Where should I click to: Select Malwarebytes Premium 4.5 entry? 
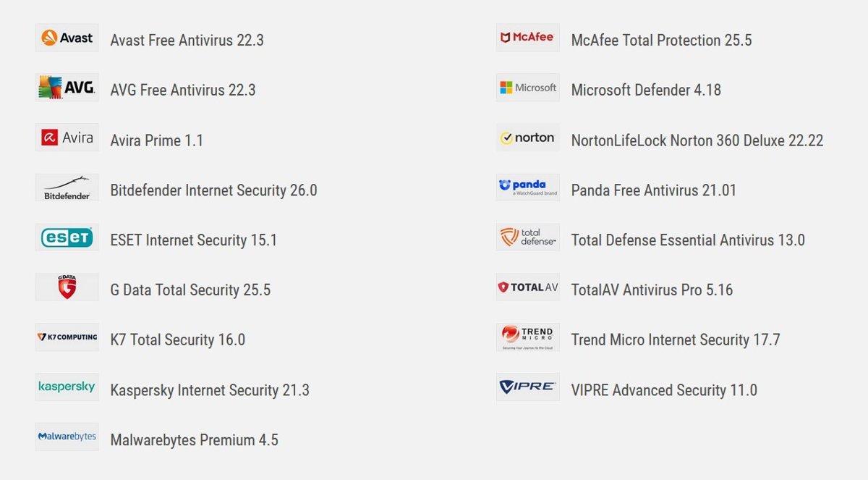[x=194, y=440]
